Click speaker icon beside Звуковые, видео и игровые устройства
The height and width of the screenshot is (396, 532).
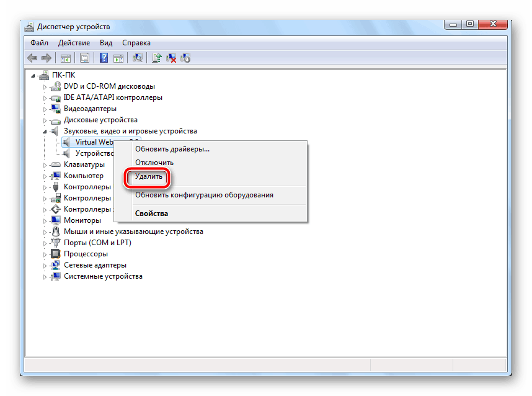pyautogui.click(x=55, y=131)
